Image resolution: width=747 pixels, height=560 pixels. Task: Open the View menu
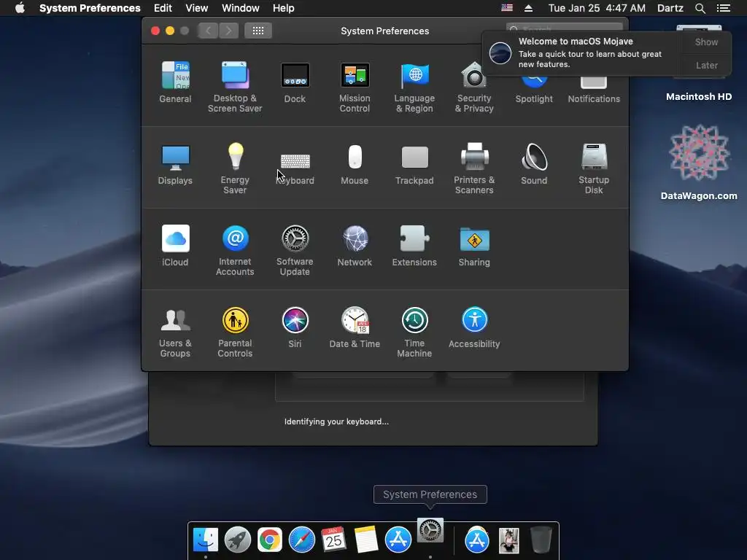(197, 8)
